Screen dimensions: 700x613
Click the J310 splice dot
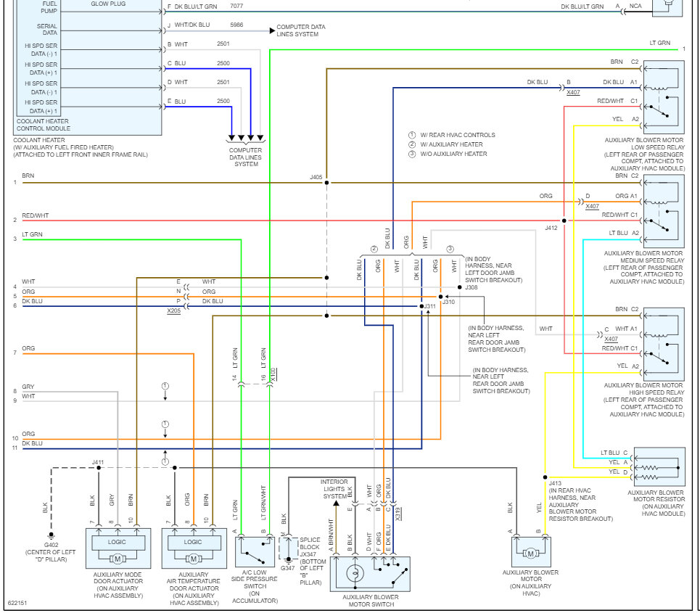(440, 297)
